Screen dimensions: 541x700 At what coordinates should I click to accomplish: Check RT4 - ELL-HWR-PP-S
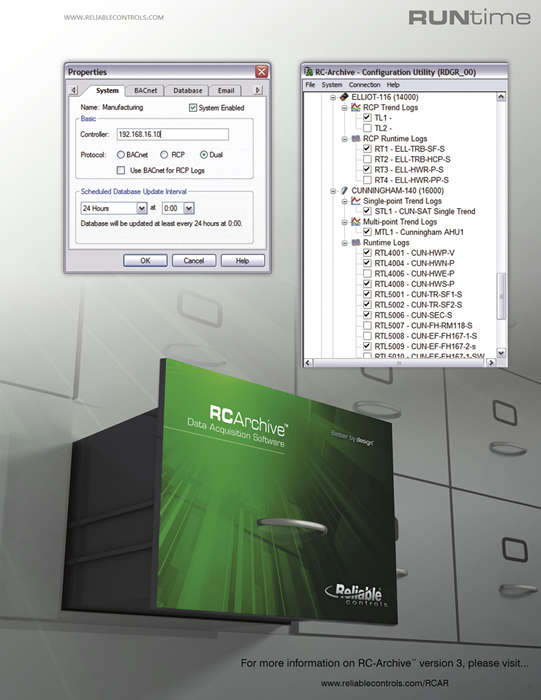coord(367,180)
